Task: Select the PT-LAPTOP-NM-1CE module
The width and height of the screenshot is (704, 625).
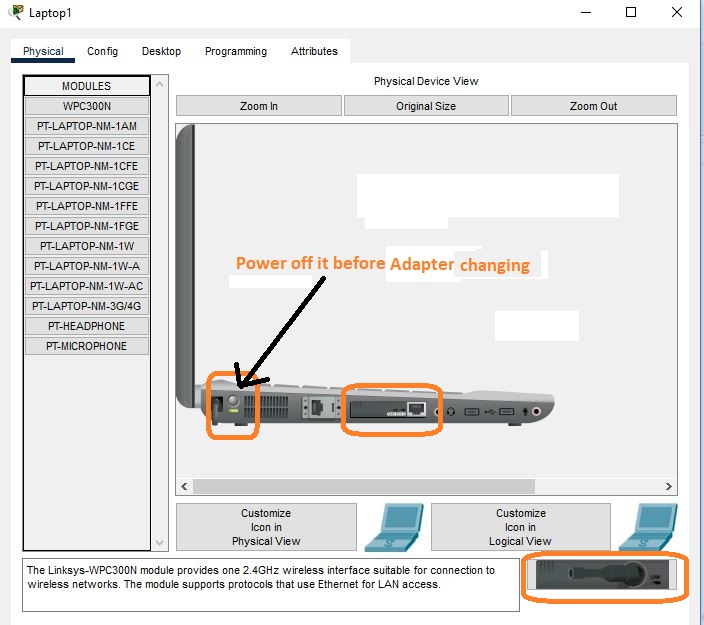Action: point(87,146)
